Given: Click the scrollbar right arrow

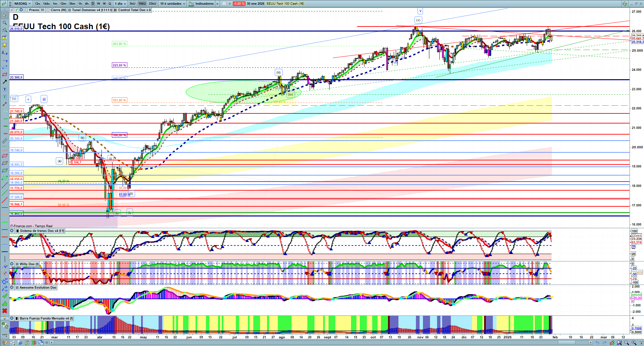Looking at the screenshot, I should pos(591,343).
